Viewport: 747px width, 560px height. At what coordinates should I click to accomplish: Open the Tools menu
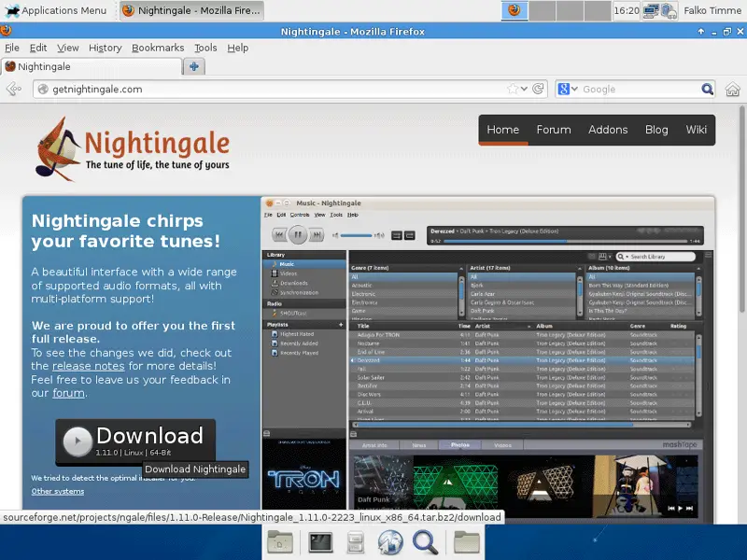(205, 48)
